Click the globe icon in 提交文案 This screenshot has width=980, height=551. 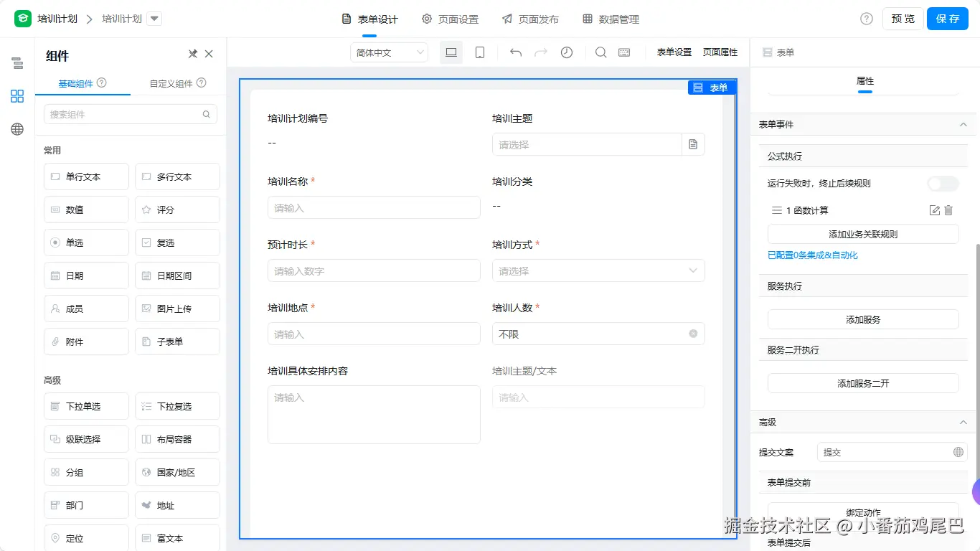[958, 452]
